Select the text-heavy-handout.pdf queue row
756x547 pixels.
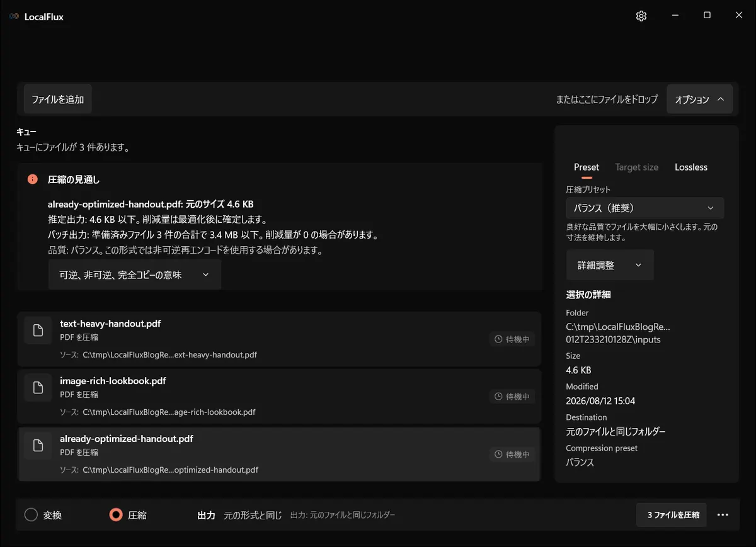279,339
